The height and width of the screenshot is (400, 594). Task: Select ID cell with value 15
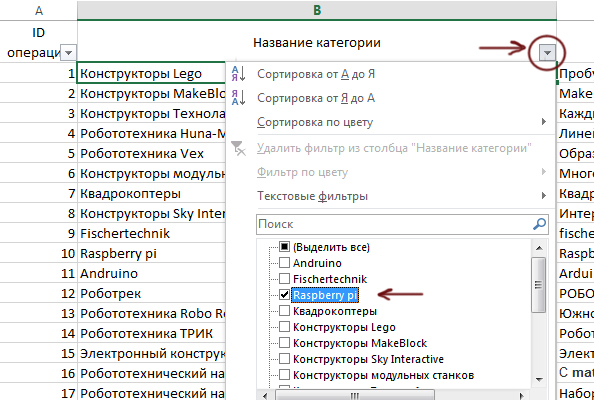tap(38, 353)
